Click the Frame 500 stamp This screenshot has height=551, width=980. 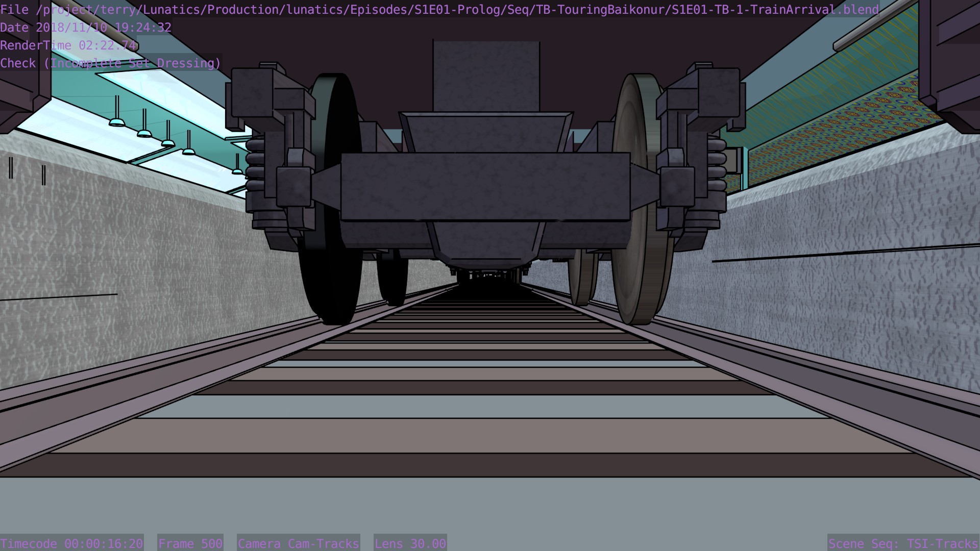[x=190, y=543]
